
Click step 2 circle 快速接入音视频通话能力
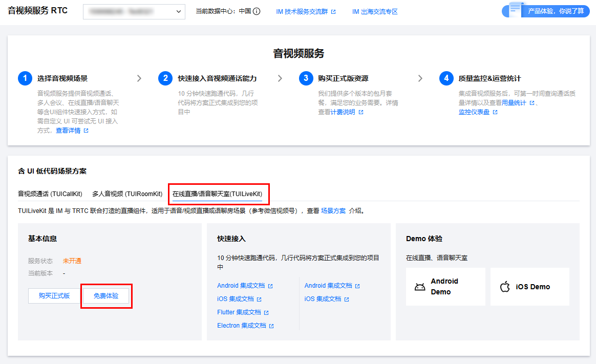165,78
